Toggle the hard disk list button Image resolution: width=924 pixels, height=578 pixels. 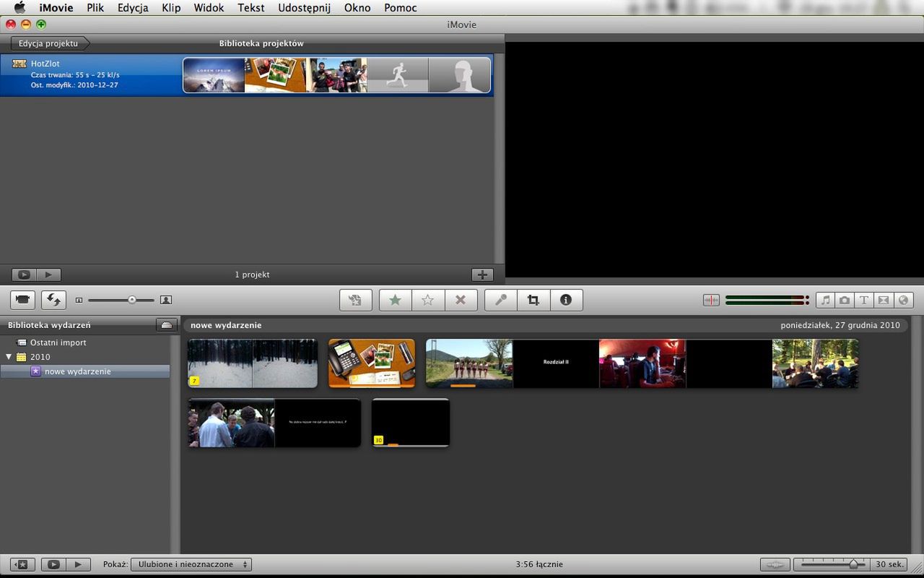click(x=167, y=325)
